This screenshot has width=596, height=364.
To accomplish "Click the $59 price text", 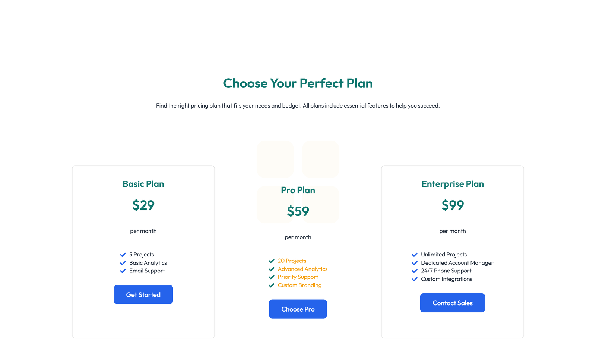I will [x=298, y=211].
